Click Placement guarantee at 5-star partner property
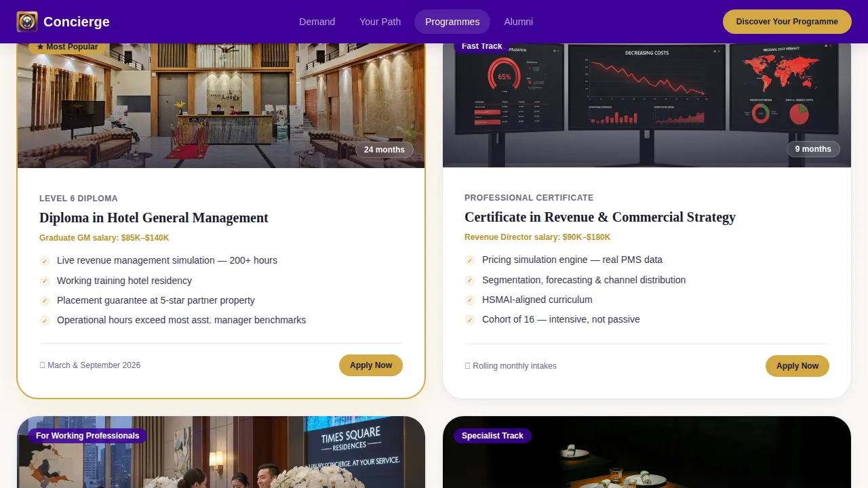The height and width of the screenshot is (488, 868). (x=156, y=300)
